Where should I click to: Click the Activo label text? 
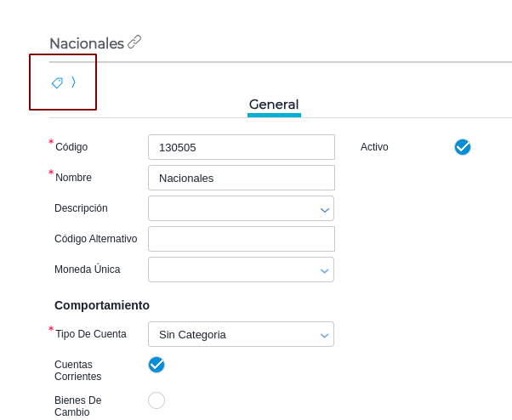point(374,147)
